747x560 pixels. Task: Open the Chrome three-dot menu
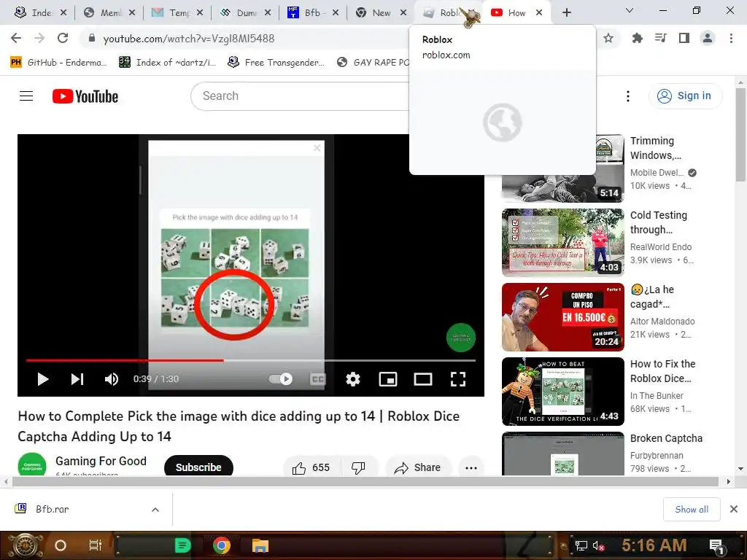(731, 38)
